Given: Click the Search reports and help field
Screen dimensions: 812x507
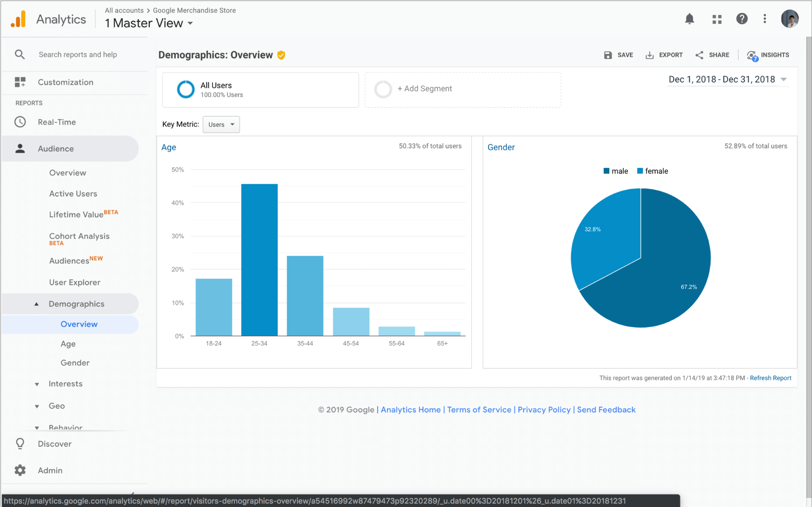Looking at the screenshot, I should pyautogui.click(x=78, y=55).
